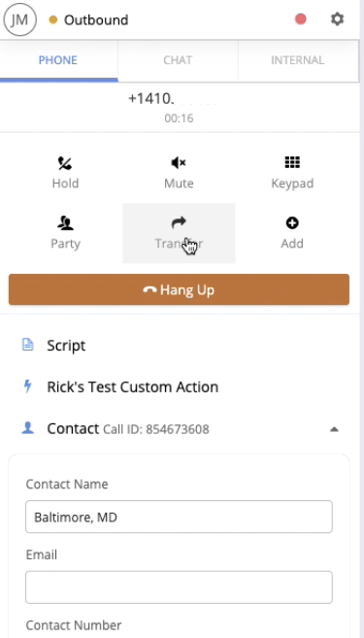Screen dimensions: 364x638
Task: Switch to the INTERNAL tab
Action: point(298,60)
